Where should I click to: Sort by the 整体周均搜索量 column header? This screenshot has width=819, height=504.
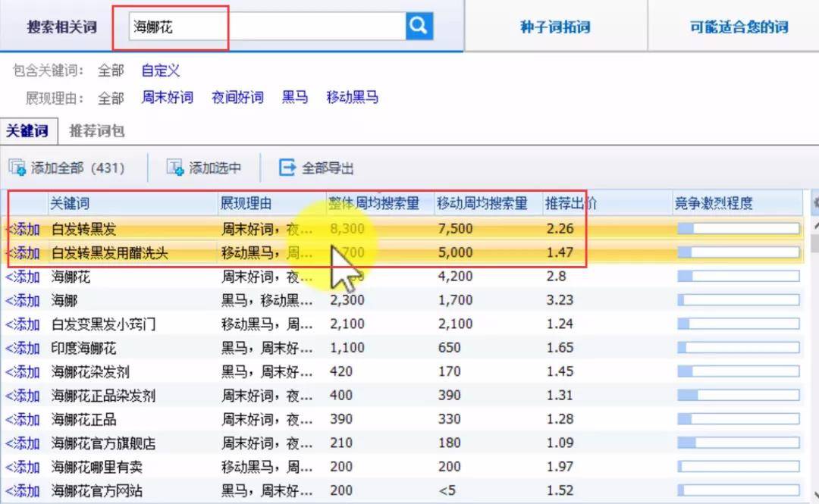click(x=374, y=203)
